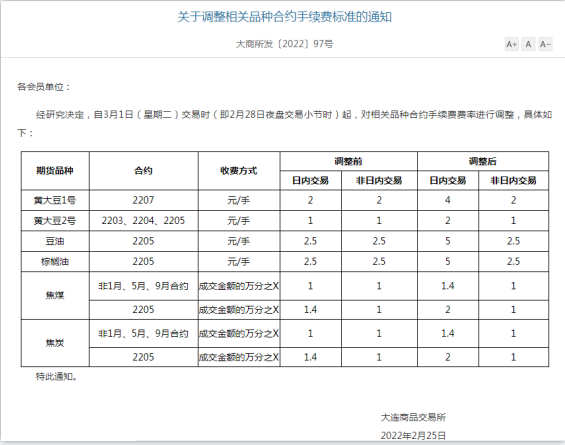Click the A default font size button
Viewport: 565px width, 445px height.
point(528,44)
